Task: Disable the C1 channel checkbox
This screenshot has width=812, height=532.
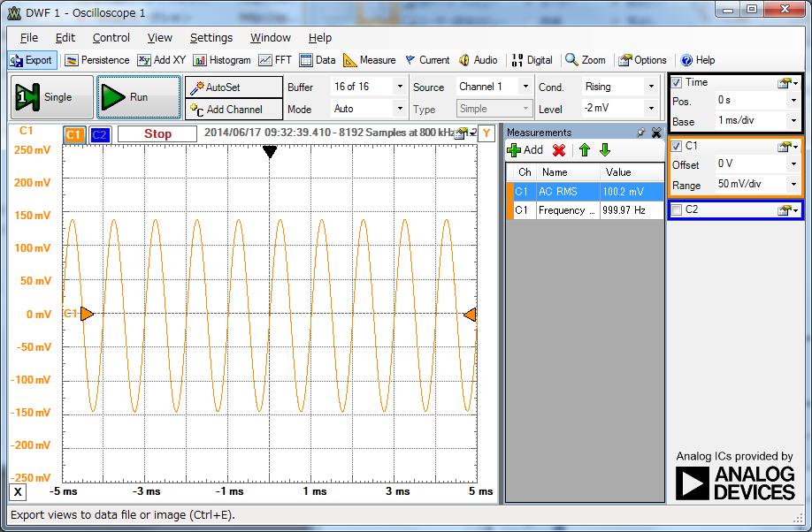Action: point(677,146)
